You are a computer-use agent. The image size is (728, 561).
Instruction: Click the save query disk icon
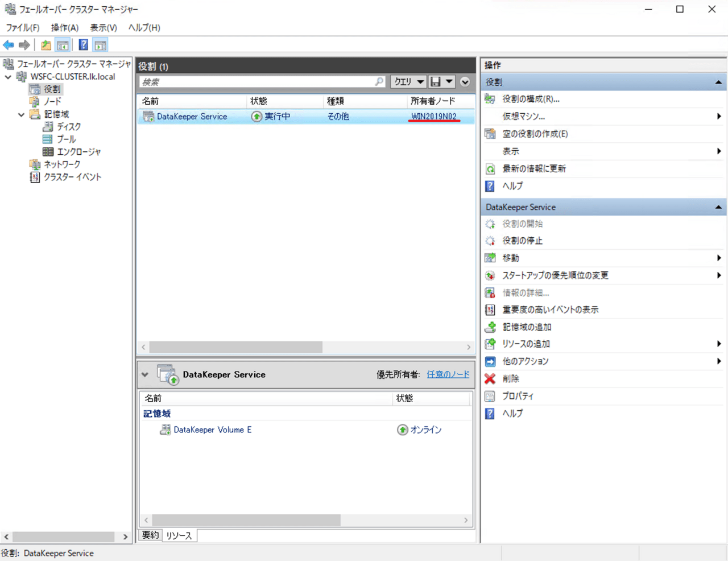click(436, 82)
